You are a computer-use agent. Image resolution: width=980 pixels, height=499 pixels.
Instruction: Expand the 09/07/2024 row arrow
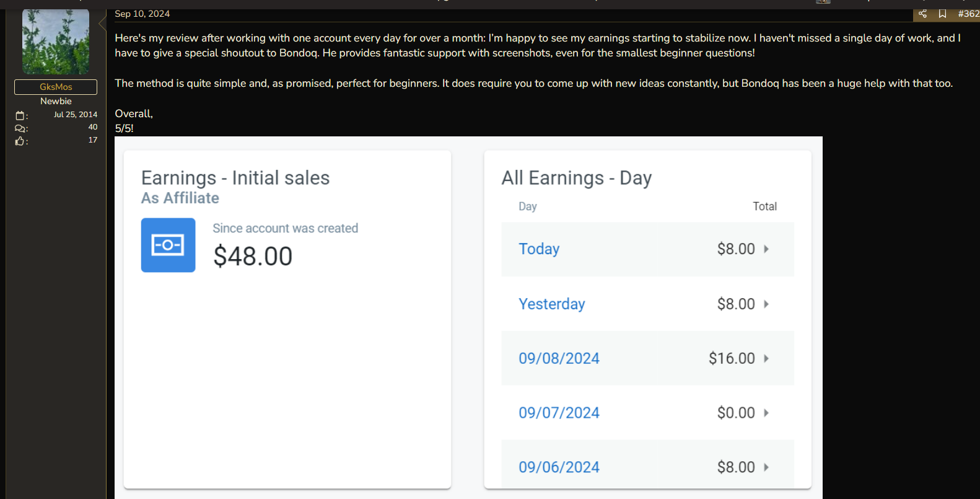point(766,413)
